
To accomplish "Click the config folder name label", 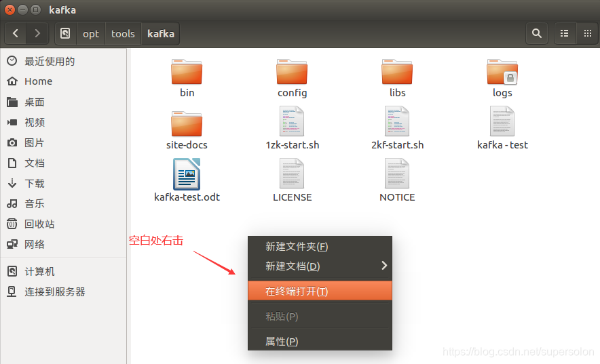I will click(293, 93).
